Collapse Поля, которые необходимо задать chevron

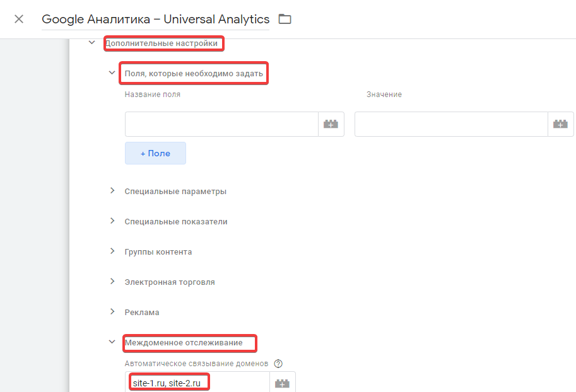(112, 72)
